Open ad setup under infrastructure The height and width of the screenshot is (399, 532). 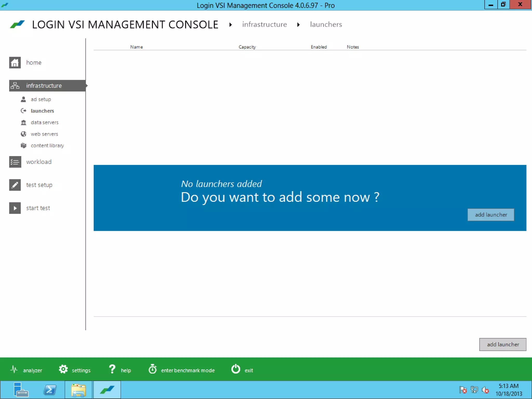[x=41, y=99]
